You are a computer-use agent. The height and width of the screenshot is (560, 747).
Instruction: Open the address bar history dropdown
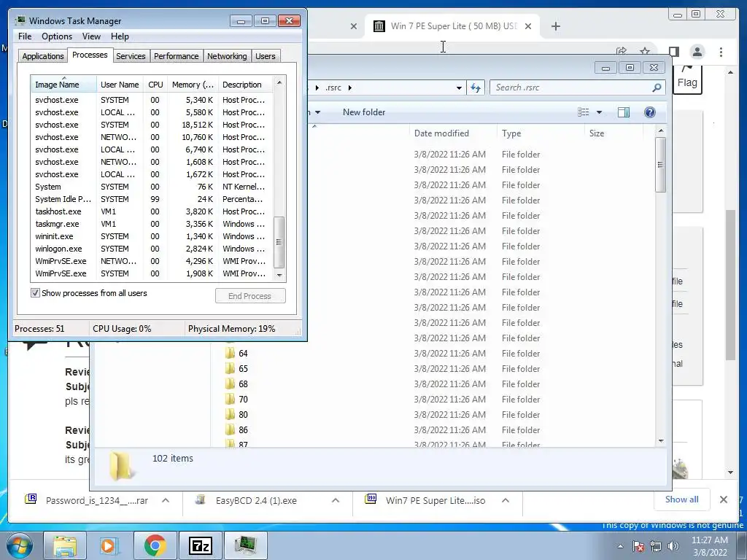pos(459,87)
